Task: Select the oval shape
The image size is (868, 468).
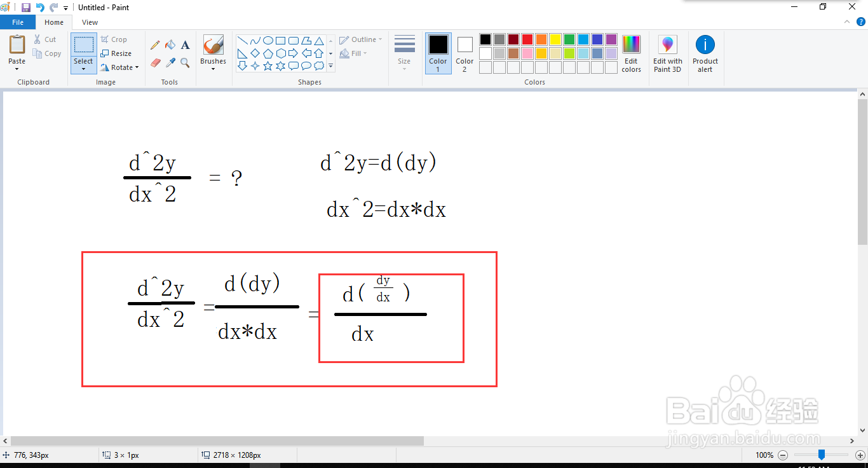Action: pyautogui.click(x=268, y=40)
